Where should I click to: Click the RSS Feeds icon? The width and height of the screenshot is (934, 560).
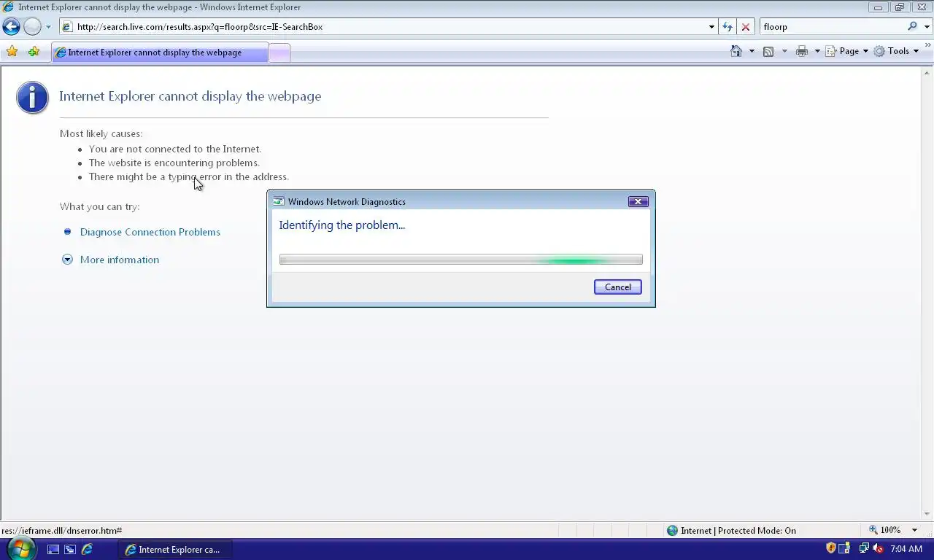coord(768,51)
